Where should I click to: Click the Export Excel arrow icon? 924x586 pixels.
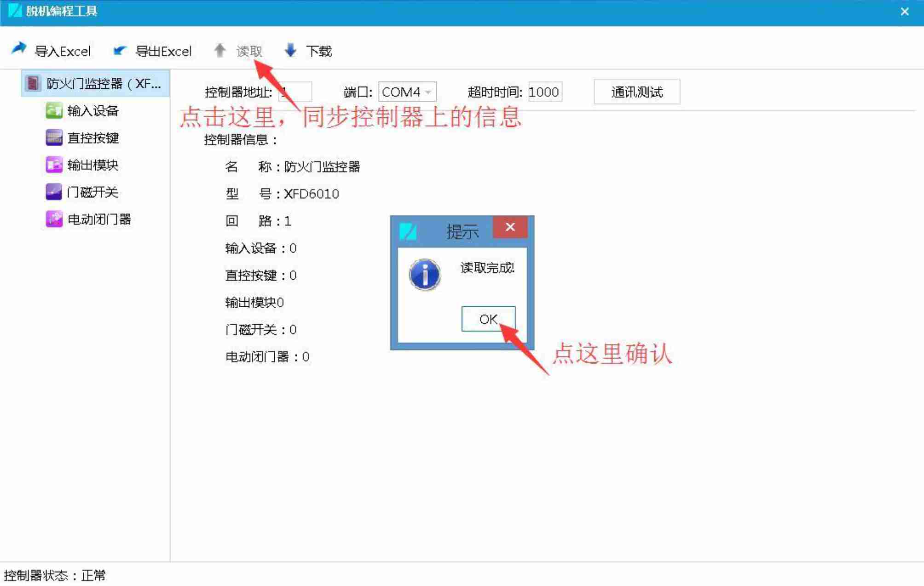[x=120, y=50]
